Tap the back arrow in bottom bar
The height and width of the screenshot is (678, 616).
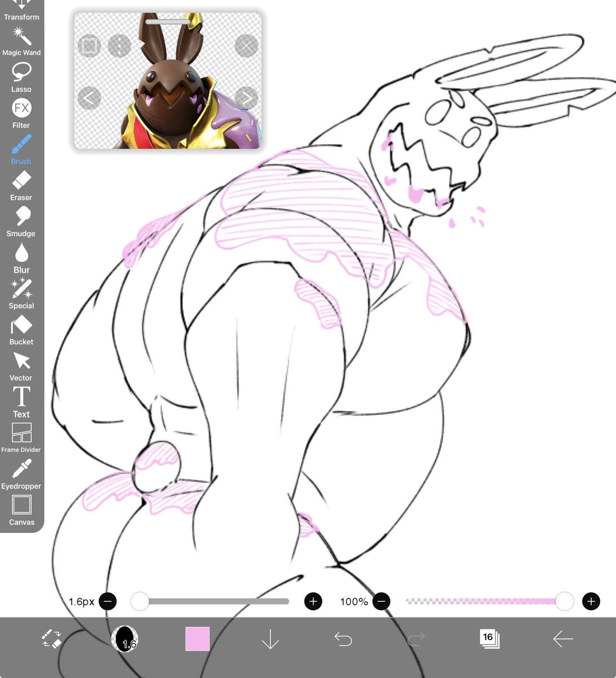click(563, 639)
